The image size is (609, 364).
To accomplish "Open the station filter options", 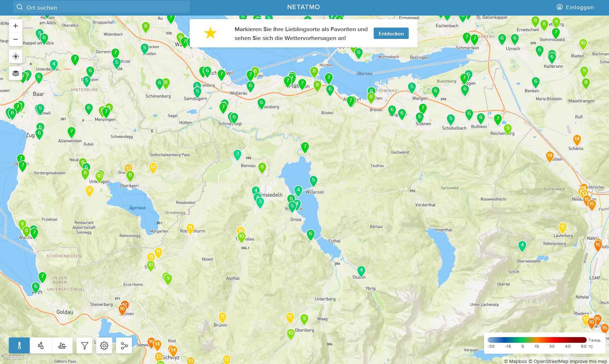I will pyautogui.click(x=85, y=346).
